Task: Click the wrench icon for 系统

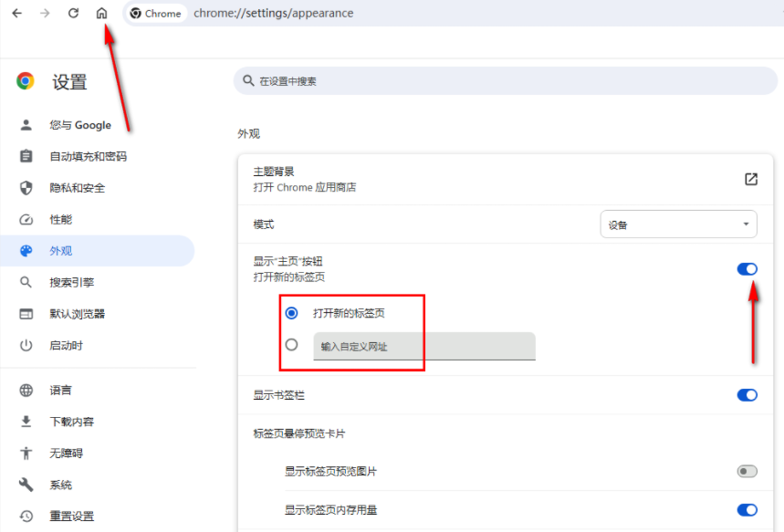Action: (26, 485)
